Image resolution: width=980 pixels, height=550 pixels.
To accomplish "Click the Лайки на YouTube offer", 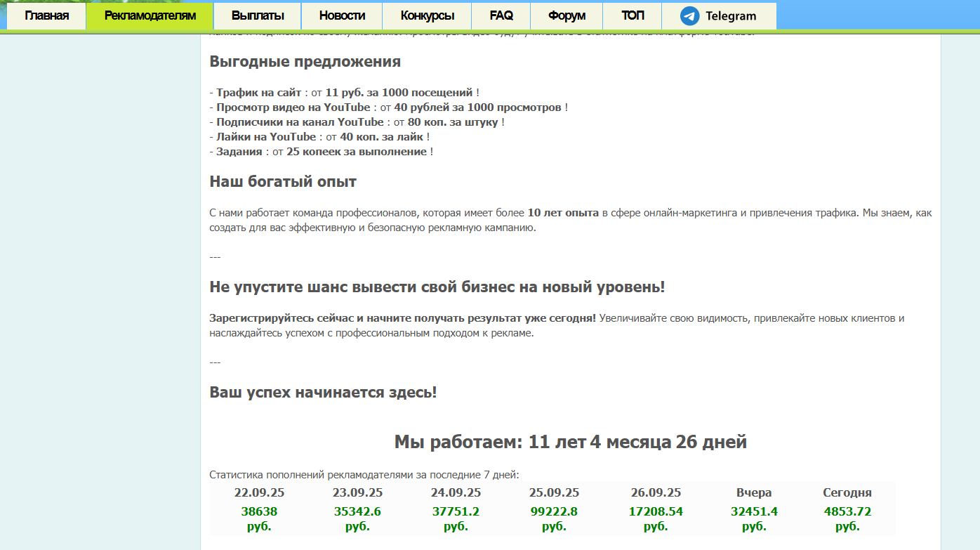I will click(x=266, y=137).
